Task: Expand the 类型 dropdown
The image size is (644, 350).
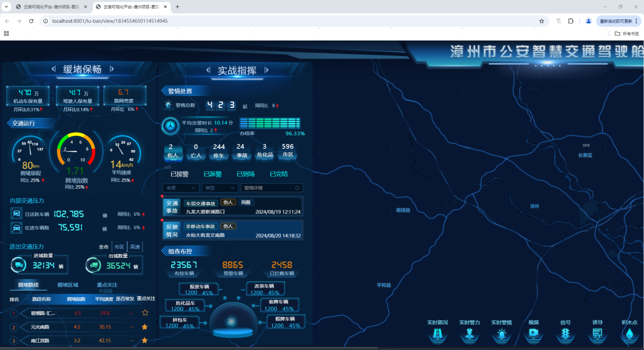Action: pyautogui.click(x=219, y=188)
